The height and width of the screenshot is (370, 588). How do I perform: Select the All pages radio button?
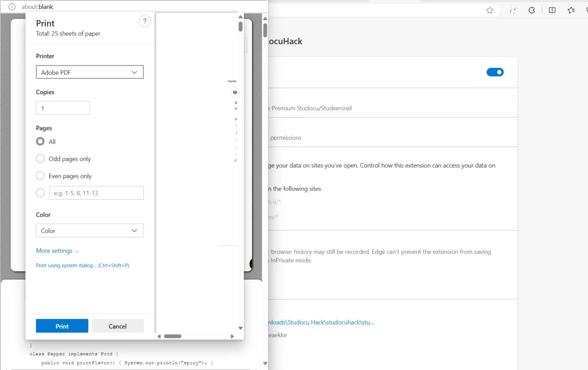pos(40,141)
